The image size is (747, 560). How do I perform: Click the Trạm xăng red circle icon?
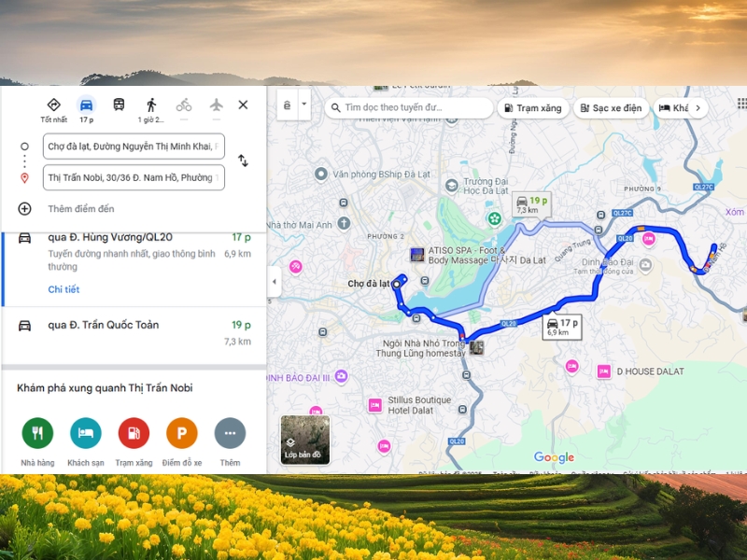(x=134, y=433)
